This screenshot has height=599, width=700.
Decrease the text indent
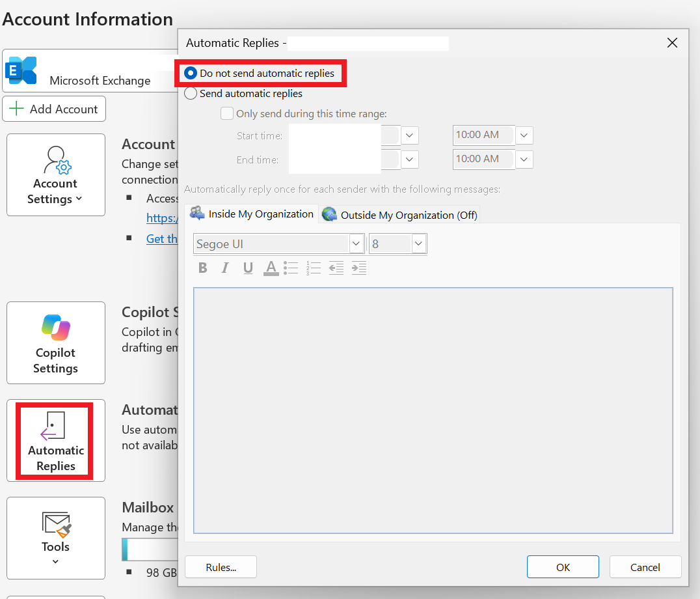coord(336,268)
